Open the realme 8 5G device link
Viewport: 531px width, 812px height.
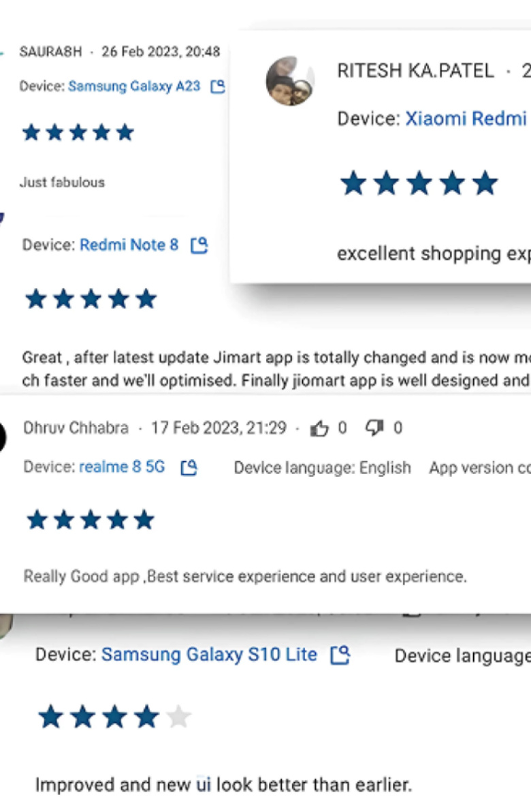pos(122,467)
